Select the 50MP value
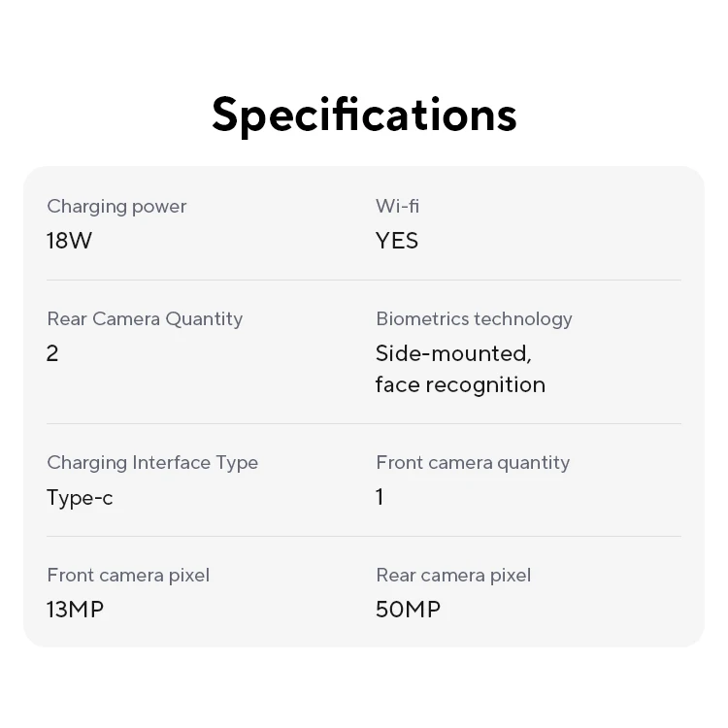This screenshot has height=728, width=728. tap(408, 610)
